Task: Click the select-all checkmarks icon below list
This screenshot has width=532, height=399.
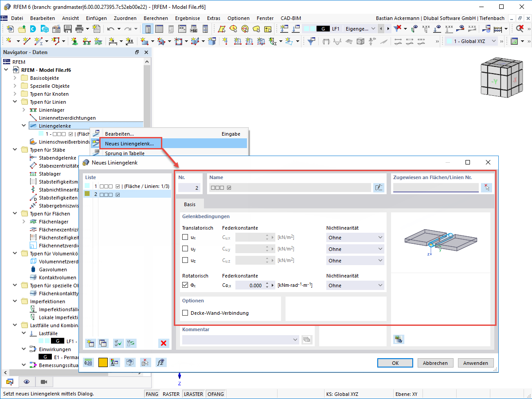Action: [x=118, y=343]
